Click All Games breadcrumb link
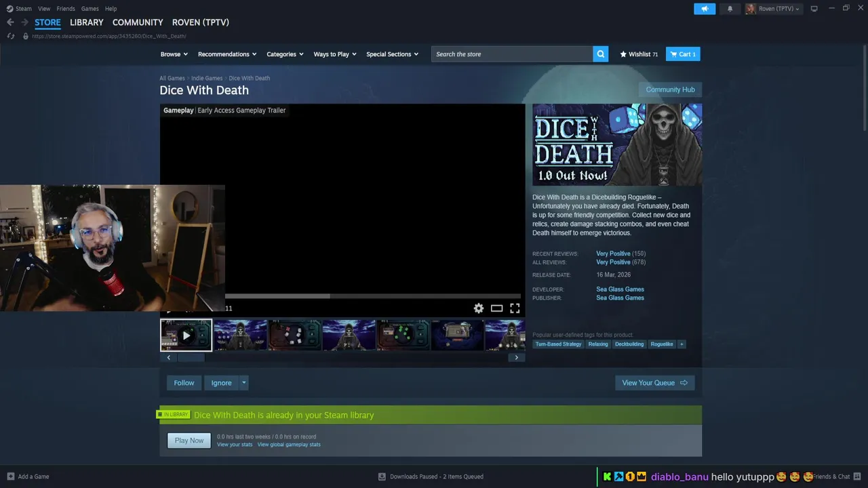 coord(172,78)
